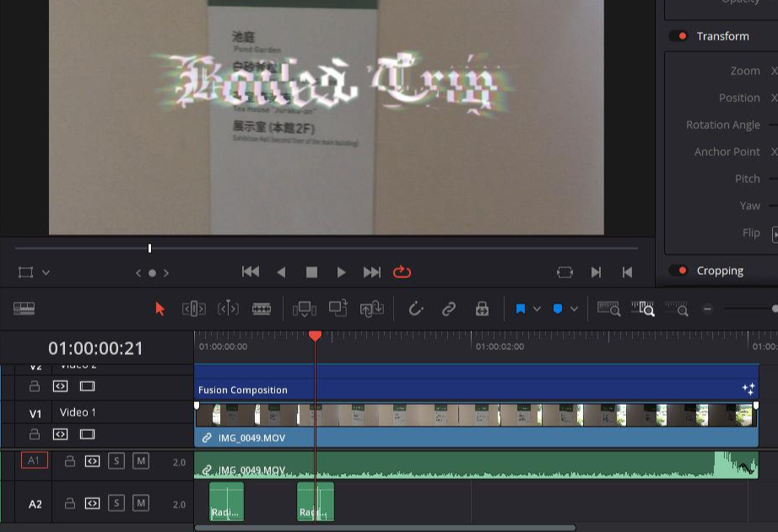This screenshot has height=532, width=778.
Task: Toggle timeline snapping magnet icon
Action: pos(416,309)
